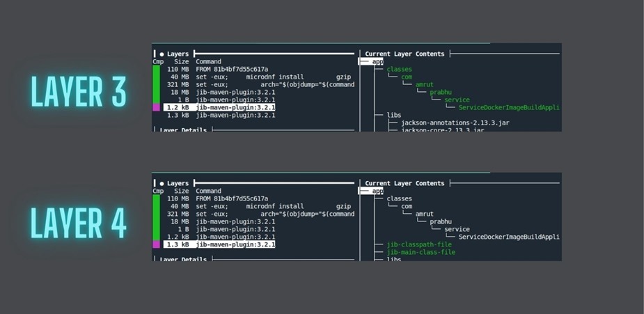This screenshot has height=314, width=644.
Task: Select green amrut folder in Layer 3 screenshot
Action: [x=424, y=84]
